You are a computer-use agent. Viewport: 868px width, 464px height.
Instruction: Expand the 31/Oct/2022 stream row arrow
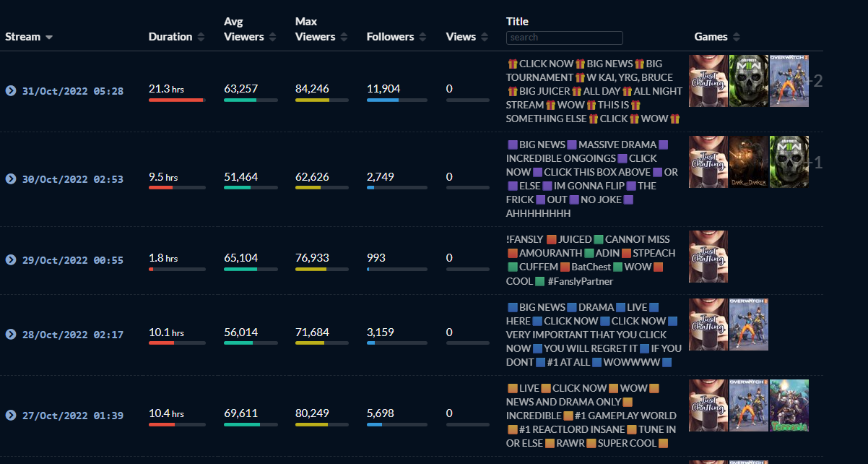click(11, 91)
